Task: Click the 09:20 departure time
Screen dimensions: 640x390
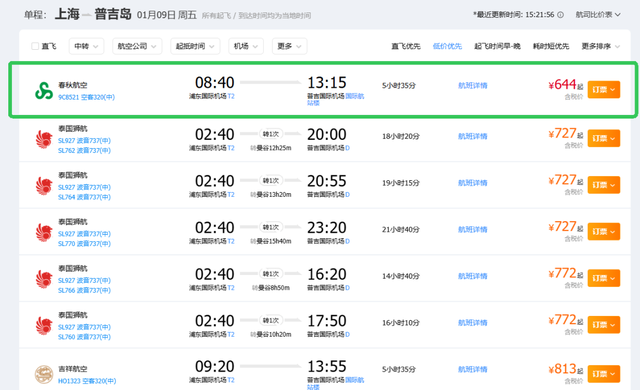Action: tap(215, 367)
